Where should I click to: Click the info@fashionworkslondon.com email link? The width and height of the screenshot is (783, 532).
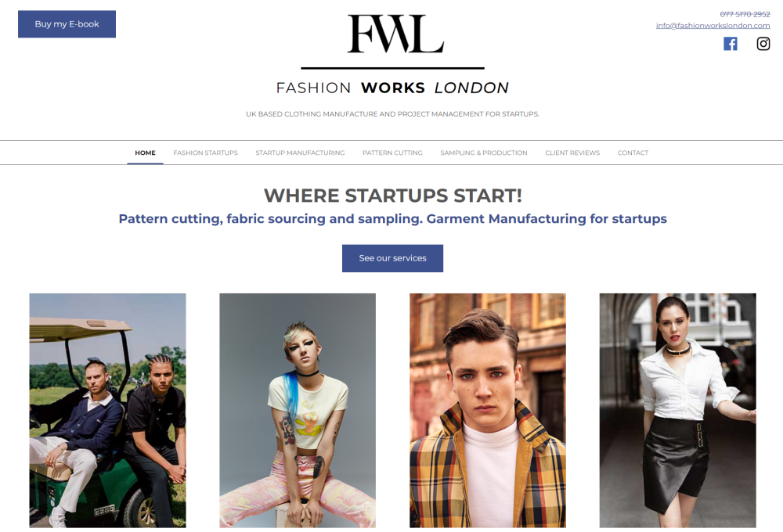pos(713,26)
